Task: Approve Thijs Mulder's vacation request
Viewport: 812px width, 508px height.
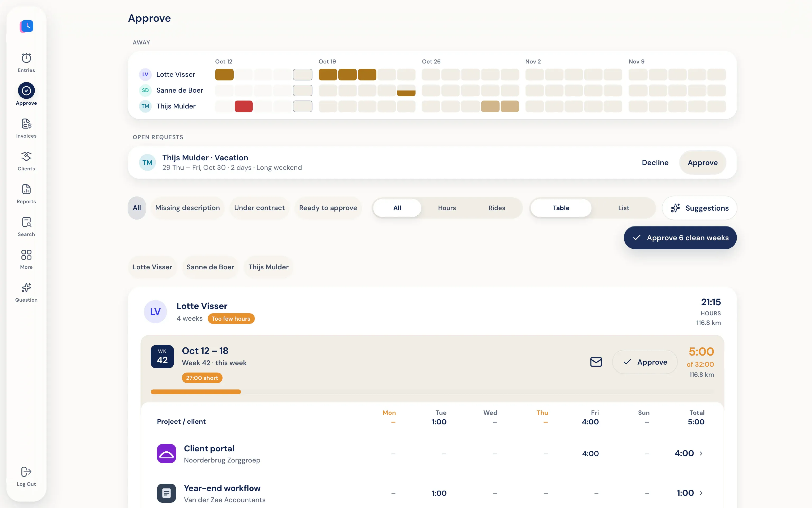Action: click(703, 163)
